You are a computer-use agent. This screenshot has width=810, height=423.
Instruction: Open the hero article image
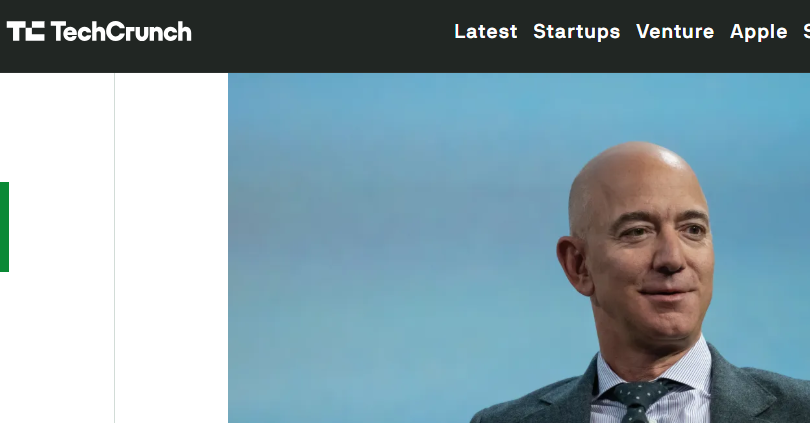[519, 248]
